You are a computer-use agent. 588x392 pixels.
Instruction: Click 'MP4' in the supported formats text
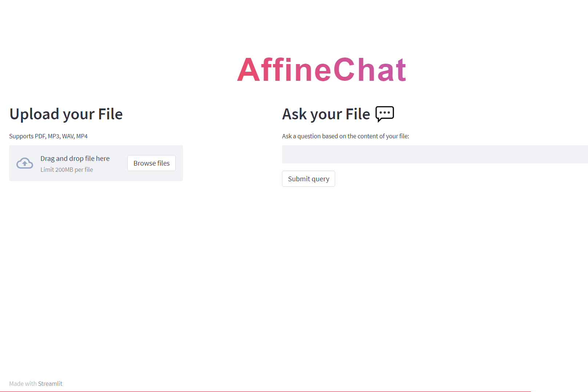[82, 136]
